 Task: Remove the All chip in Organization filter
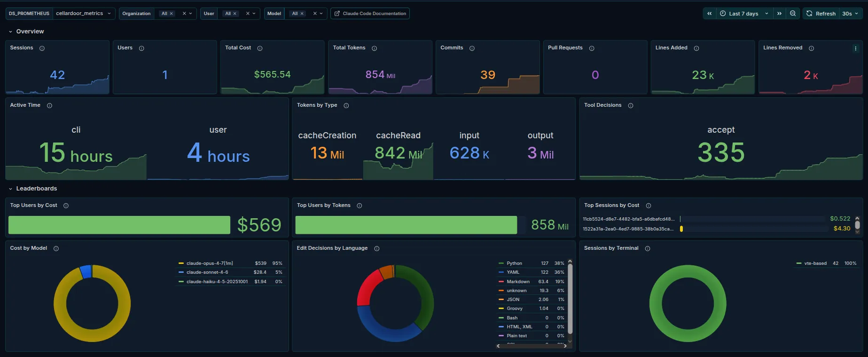pyautogui.click(x=172, y=14)
